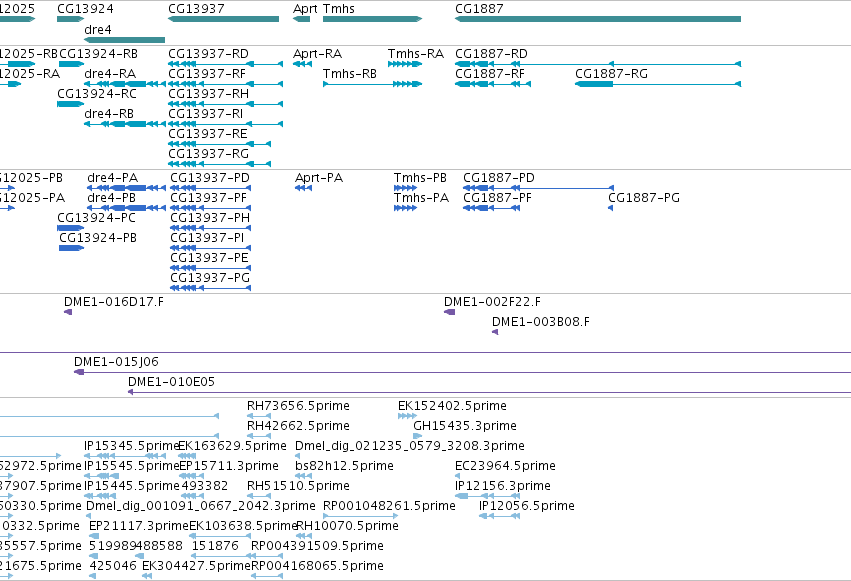Click the CG1887 gene label
851x581 pixels.
[479, 9]
